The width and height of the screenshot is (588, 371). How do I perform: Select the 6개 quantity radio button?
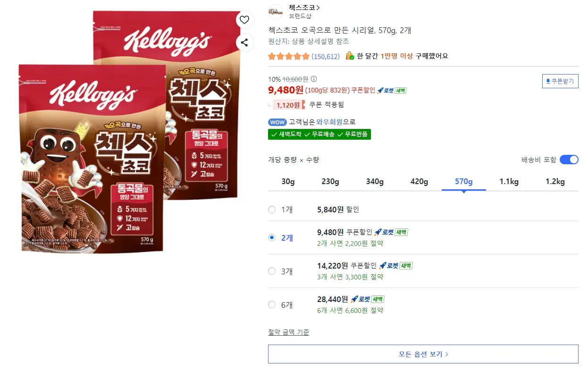click(272, 304)
